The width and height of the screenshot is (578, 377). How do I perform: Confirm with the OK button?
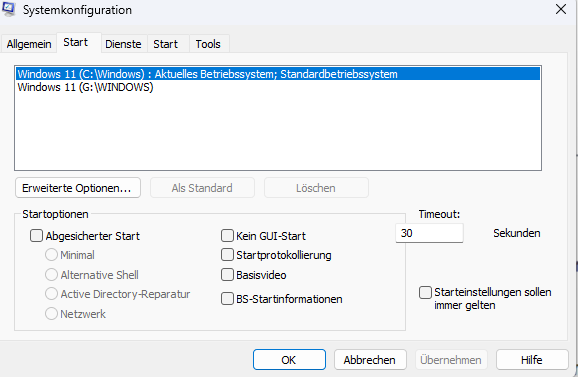click(x=289, y=360)
